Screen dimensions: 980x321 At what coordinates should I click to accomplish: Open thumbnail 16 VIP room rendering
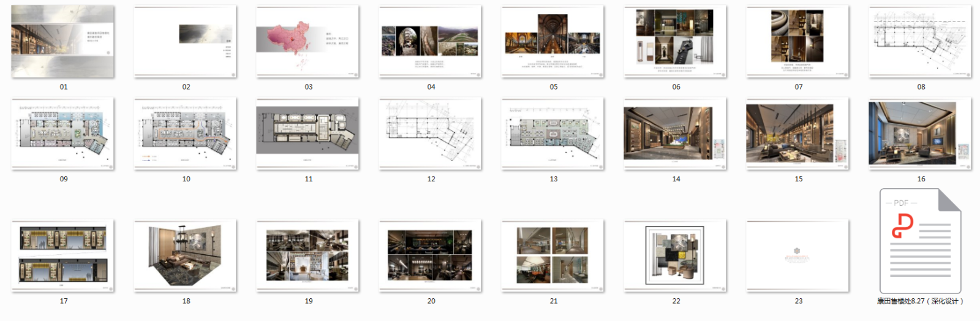click(921, 134)
